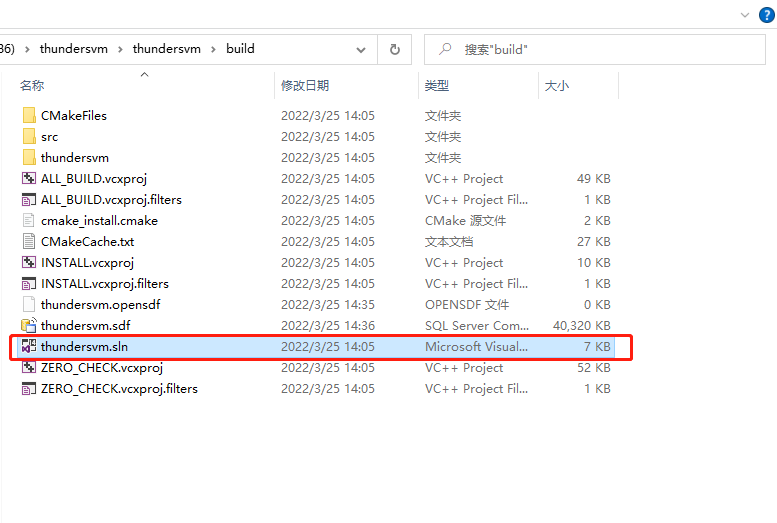The width and height of the screenshot is (777, 523).
Task: Navigate to the second thundersvm breadcrumb
Action: tap(166, 49)
